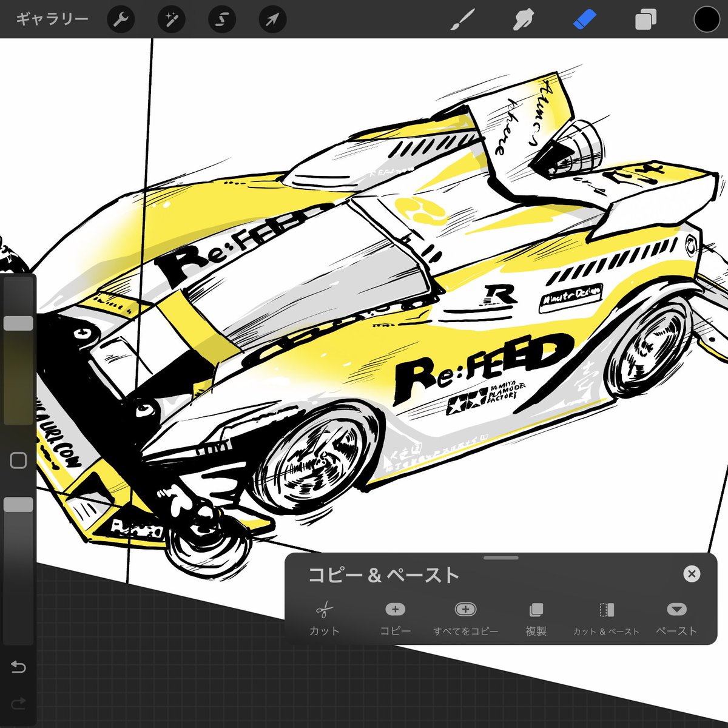Open the Layers panel

pyautogui.click(x=645, y=20)
